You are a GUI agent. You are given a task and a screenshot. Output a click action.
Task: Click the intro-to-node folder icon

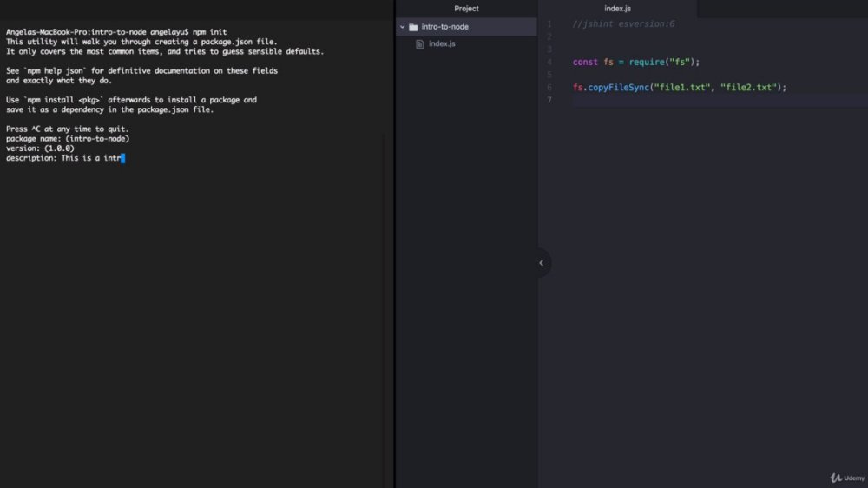pos(413,27)
